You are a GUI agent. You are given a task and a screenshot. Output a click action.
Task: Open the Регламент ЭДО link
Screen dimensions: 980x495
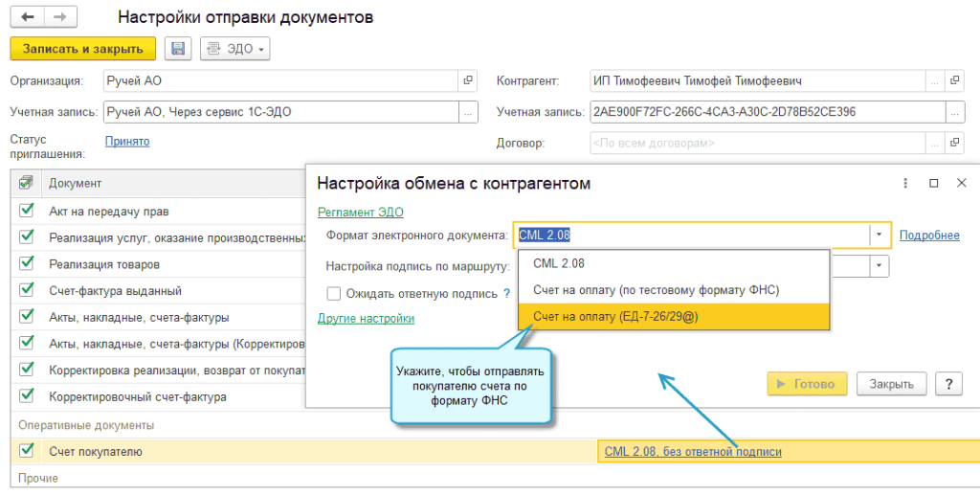[x=360, y=213]
